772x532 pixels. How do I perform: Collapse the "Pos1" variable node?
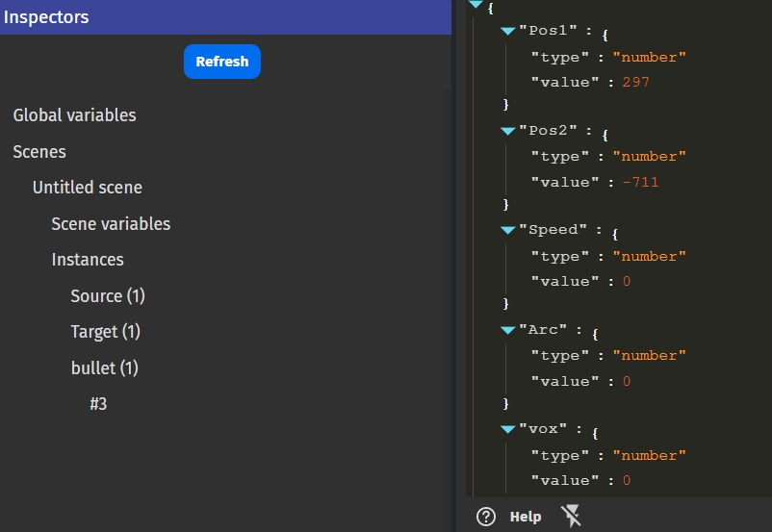pos(507,32)
